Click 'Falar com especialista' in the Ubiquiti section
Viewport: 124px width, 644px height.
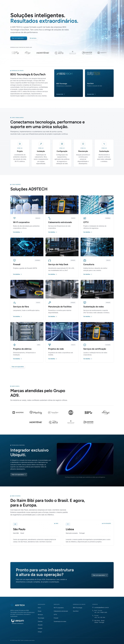pyautogui.click(x=19, y=475)
